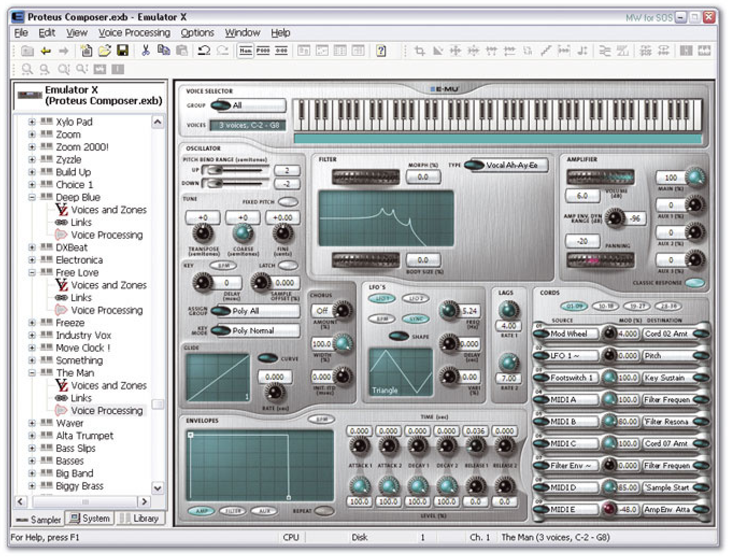740x560 pixels.
Task: Click the Cut scissors icon
Action: [x=145, y=51]
